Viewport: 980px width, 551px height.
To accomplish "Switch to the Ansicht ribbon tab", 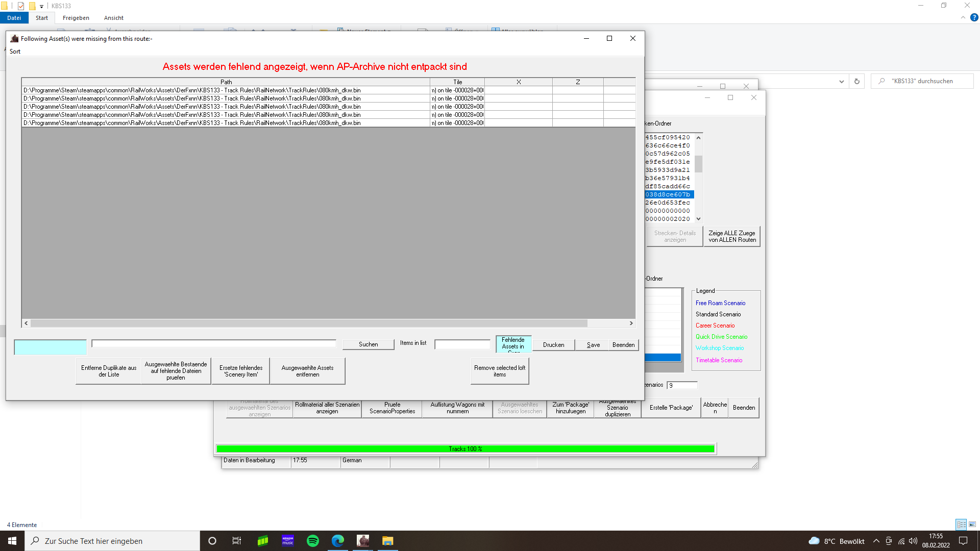I will pos(113,18).
